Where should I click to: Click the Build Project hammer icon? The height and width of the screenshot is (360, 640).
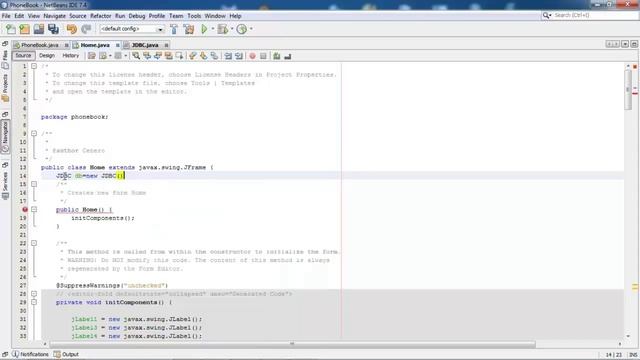tap(174, 29)
